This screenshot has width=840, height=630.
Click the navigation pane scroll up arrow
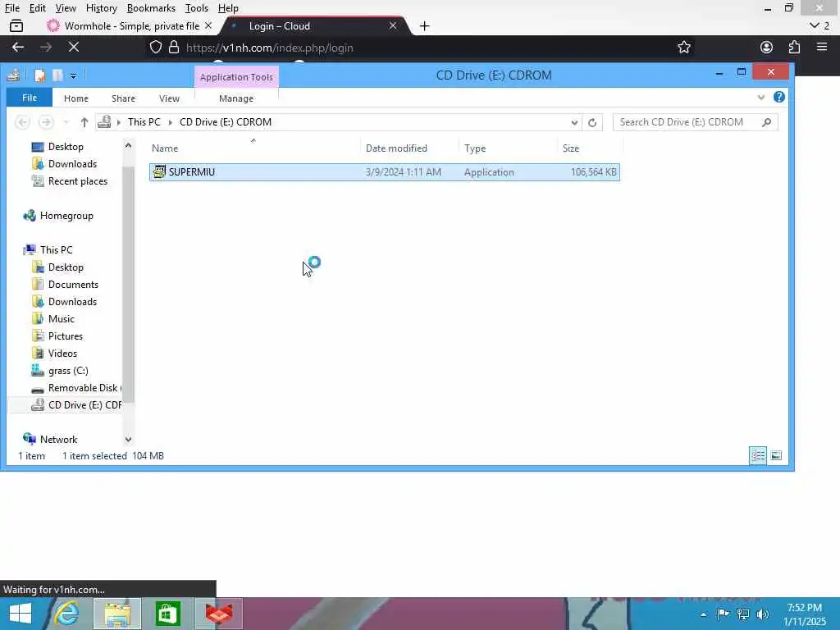coord(128,145)
